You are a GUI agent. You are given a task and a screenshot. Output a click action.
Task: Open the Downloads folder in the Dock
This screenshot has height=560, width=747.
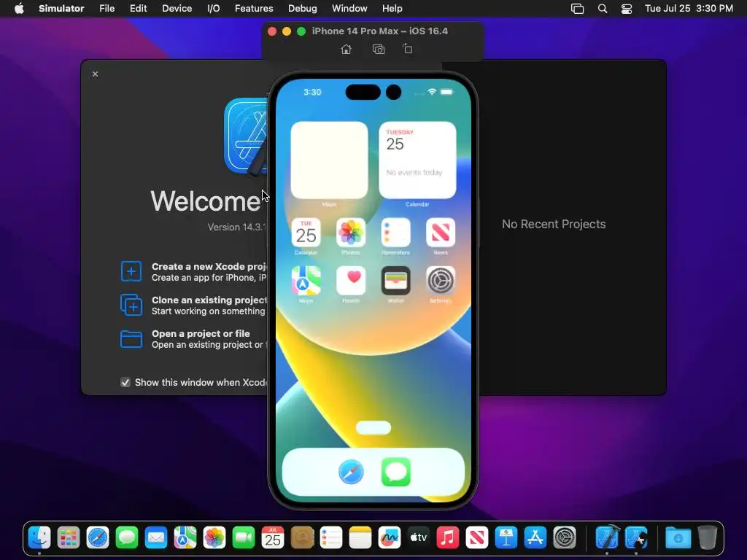pyautogui.click(x=678, y=538)
